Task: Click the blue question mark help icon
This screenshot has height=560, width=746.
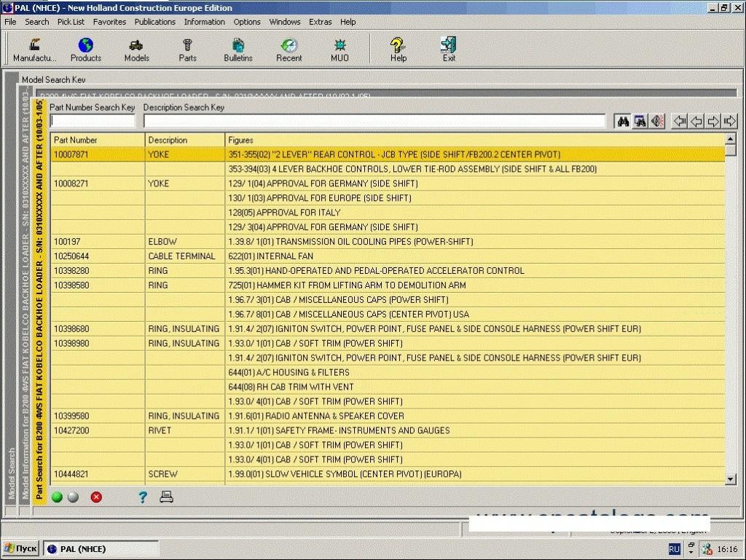Action: (x=142, y=497)
